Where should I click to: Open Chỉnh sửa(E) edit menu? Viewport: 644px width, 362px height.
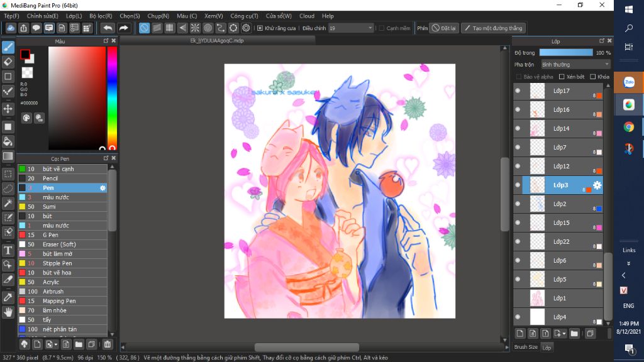42,16
